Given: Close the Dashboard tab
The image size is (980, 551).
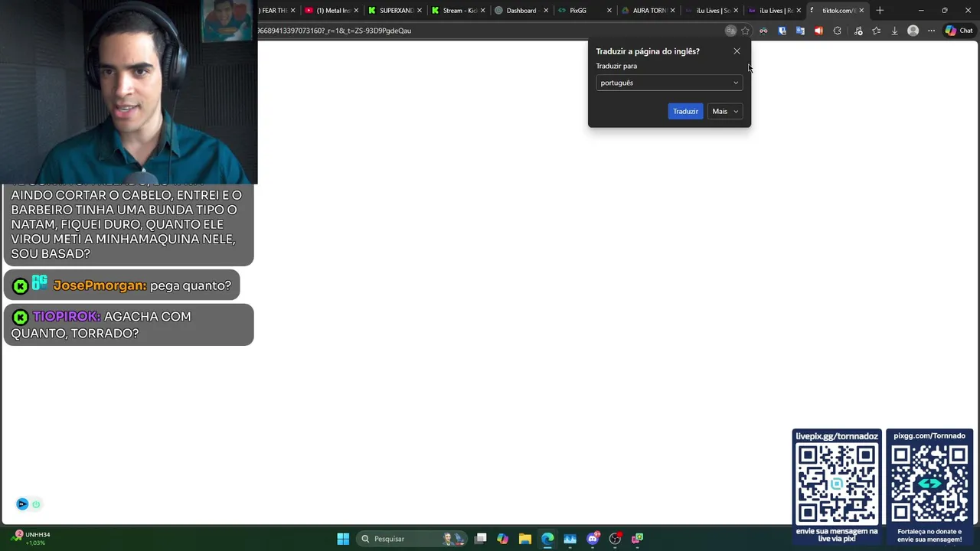Looking at the screenshot, I should (x=546, y=11).
